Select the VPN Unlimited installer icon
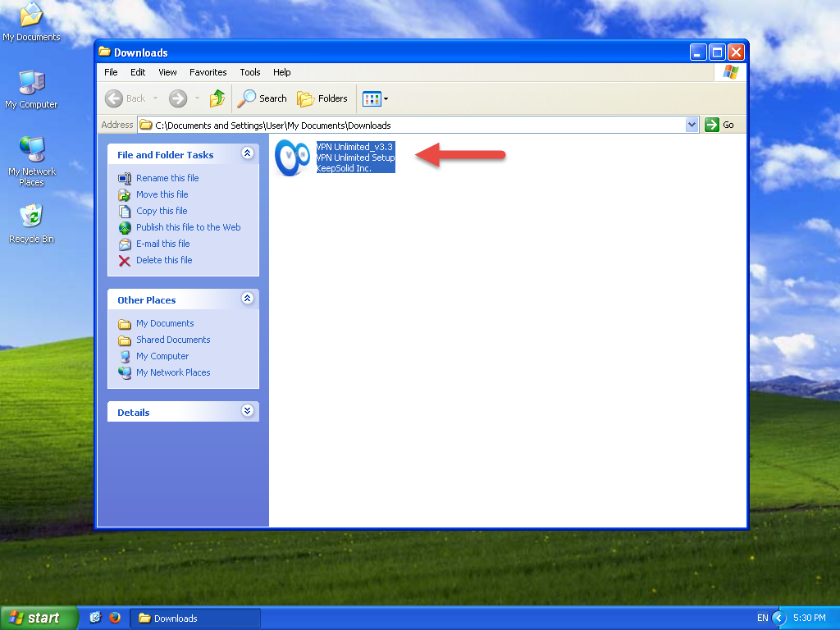The image size is (840, 630). coord(292,157)
